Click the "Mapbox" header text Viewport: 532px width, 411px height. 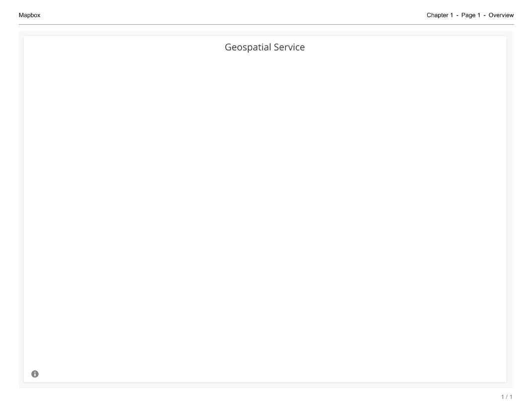29,15
